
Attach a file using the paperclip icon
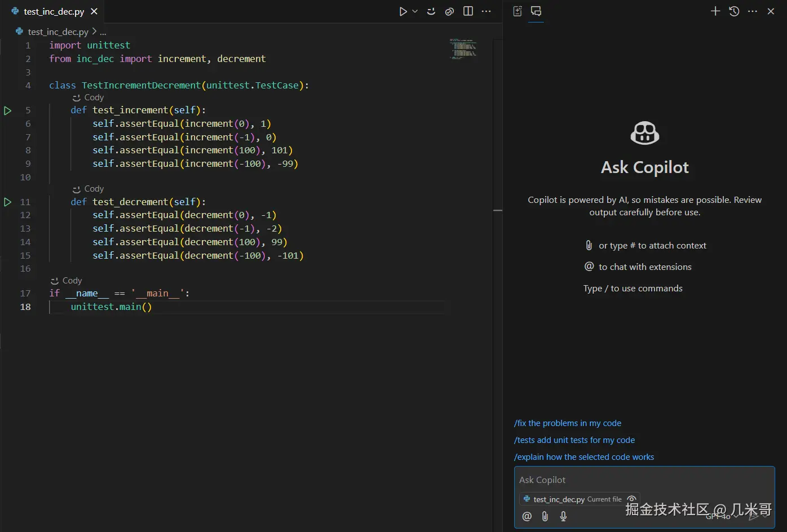coord(545,516)
